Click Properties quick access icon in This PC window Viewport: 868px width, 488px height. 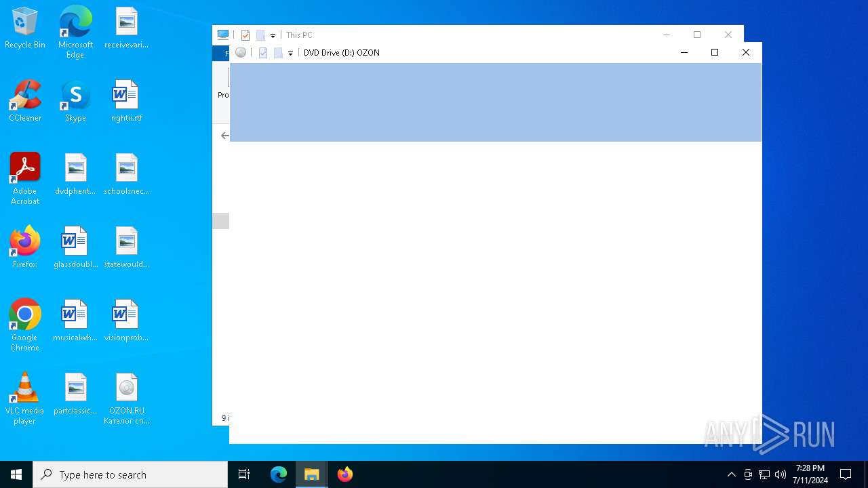point(245,35)
